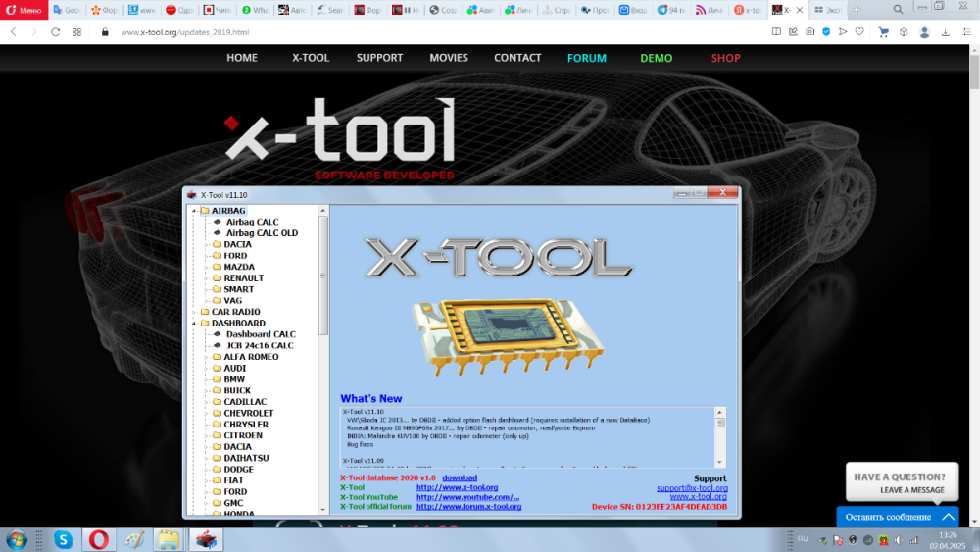Click the x-tool site logo

[x=341, y=133]
